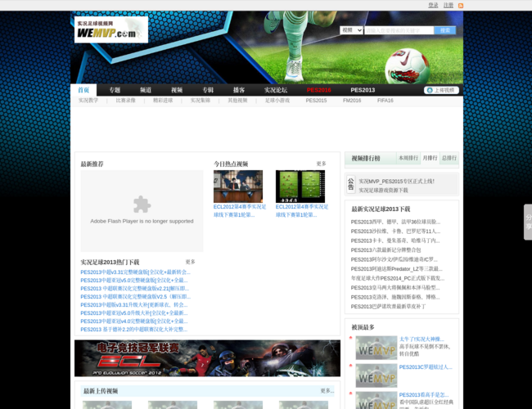Click 更多 next to 今日热点视频
The height and width of the screenshot is (409, 532).
click(321, 164)
